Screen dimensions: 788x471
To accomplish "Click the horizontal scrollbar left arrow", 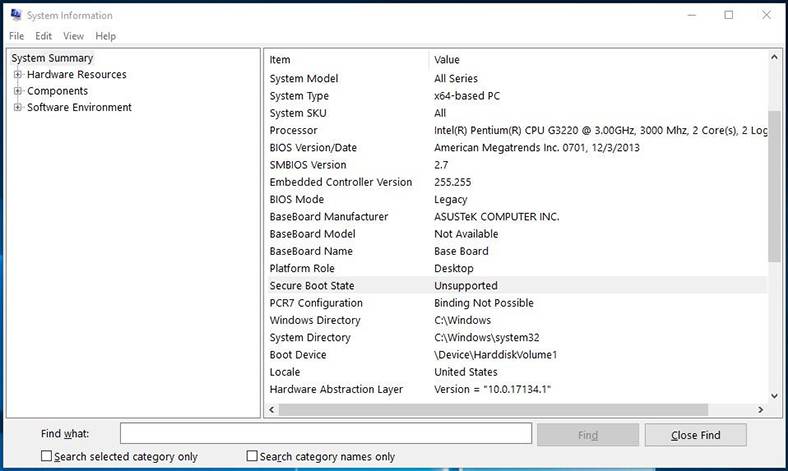I will [272, 410].
